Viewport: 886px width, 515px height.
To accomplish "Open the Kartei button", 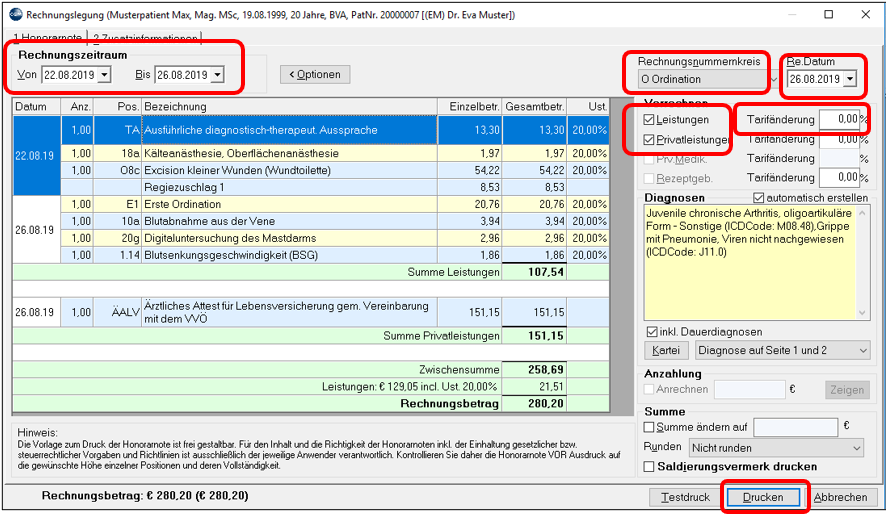I will pos(666,350).
